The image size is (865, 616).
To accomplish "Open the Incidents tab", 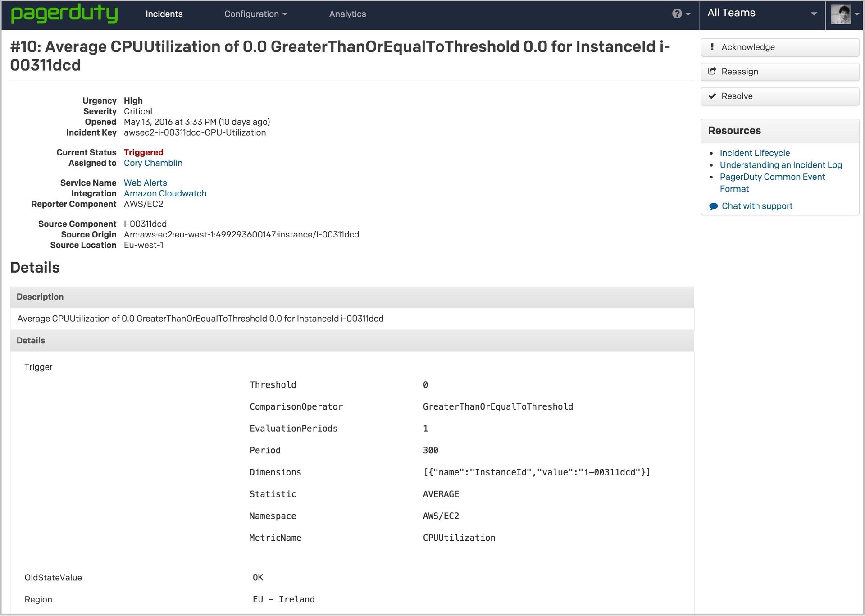I will (x=164, y=14).
